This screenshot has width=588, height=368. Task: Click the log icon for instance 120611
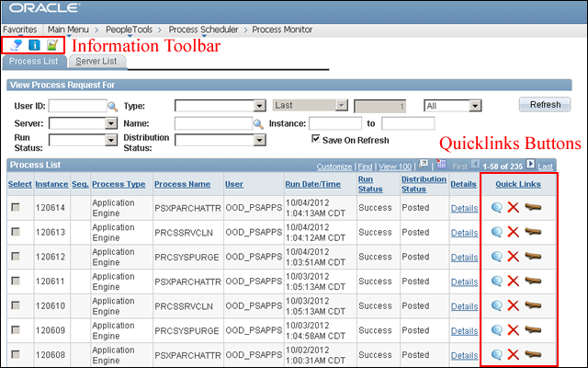coord(533,281)
